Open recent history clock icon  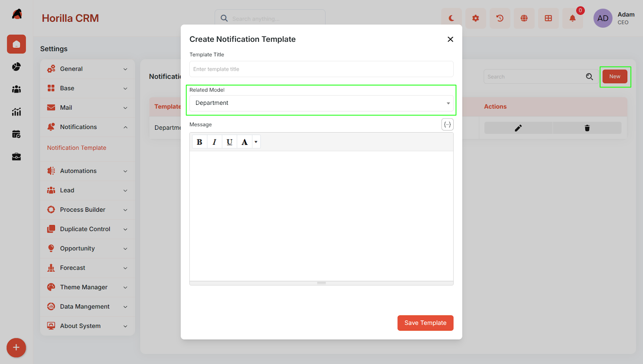click(500, 18)
